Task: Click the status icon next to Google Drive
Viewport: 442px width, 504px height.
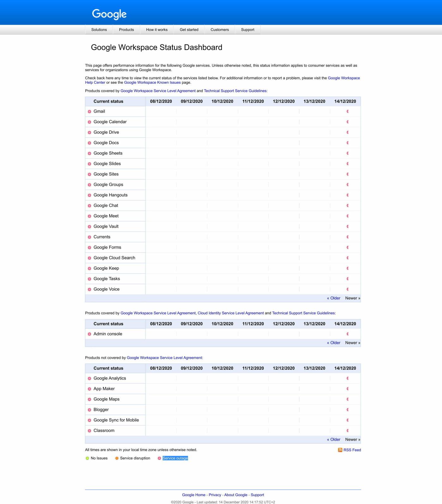Action: point(89,132)
